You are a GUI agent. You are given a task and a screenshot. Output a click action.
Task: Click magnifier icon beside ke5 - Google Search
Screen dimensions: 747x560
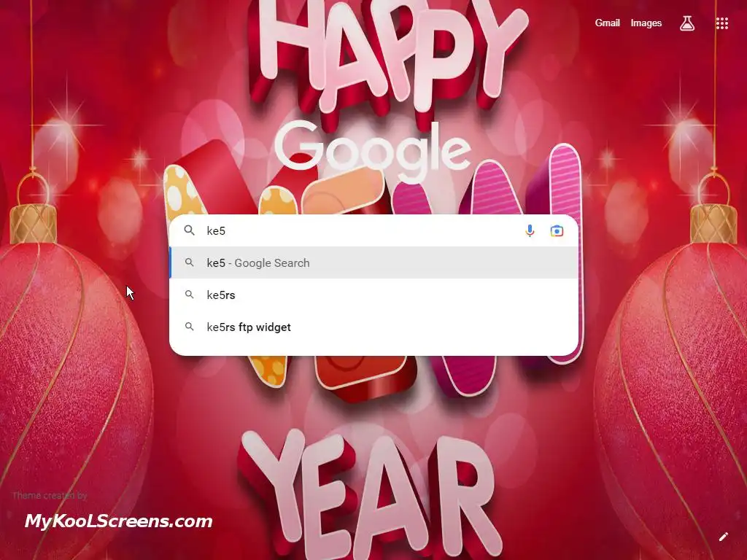[189, 262]
